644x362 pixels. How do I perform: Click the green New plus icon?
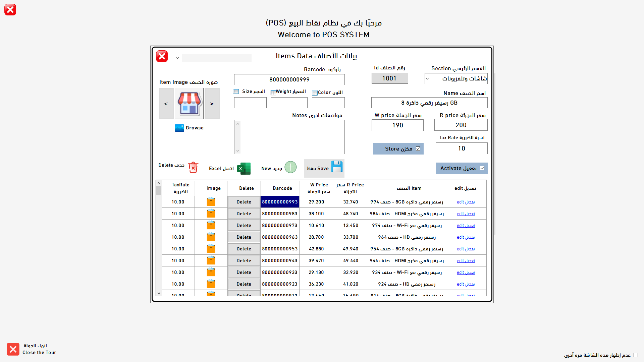click(290, 167)
